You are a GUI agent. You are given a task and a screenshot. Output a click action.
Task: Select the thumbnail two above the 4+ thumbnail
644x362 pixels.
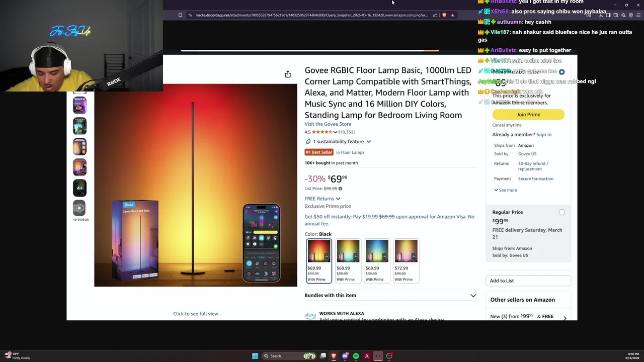point(79,146)
